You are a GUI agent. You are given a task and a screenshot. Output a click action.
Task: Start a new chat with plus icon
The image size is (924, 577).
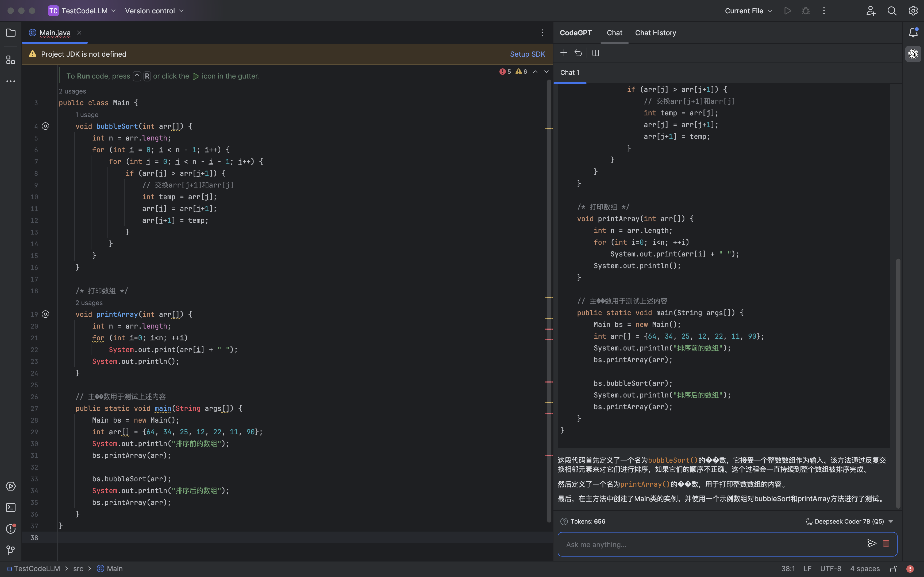(564, 53)
